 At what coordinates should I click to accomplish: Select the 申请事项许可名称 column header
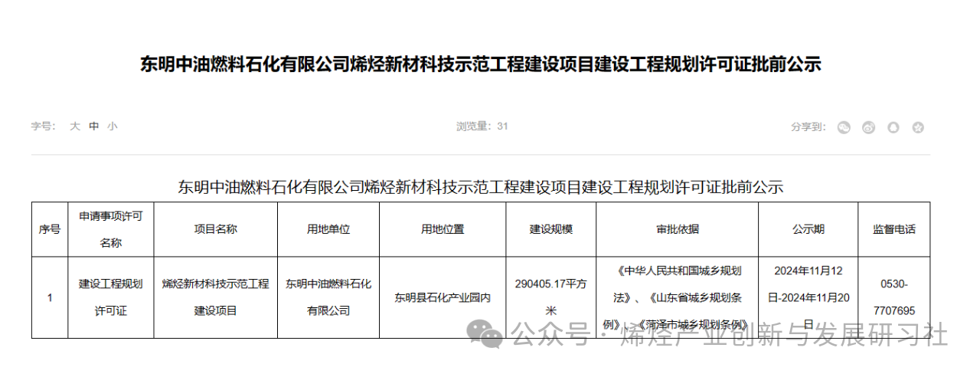(111, 229)
